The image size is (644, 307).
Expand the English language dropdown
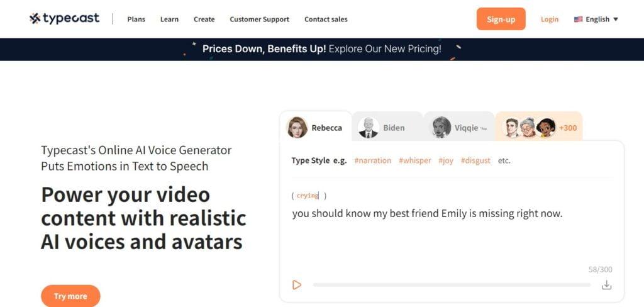point(596,20)
